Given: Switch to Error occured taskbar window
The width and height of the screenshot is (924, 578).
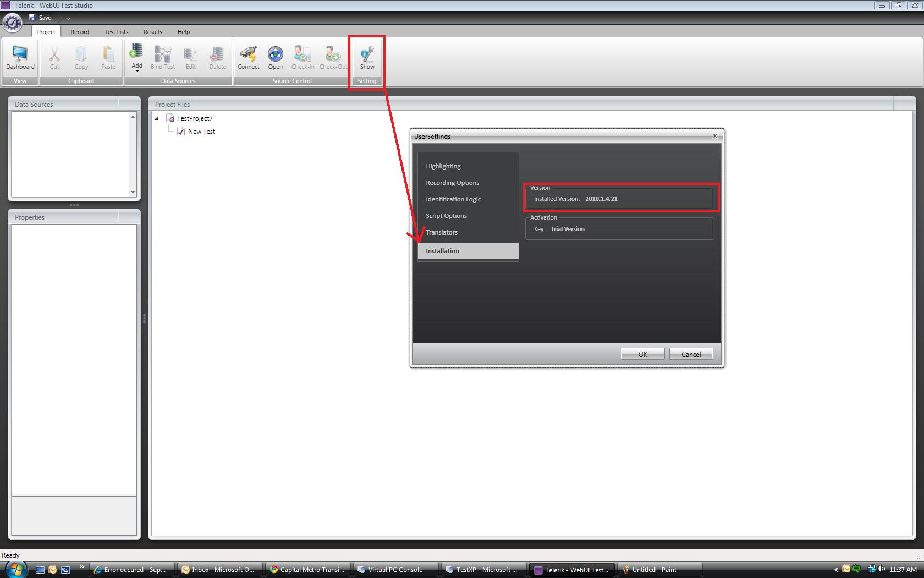Looking at the screenshot, I should click(x=133, y=570).
